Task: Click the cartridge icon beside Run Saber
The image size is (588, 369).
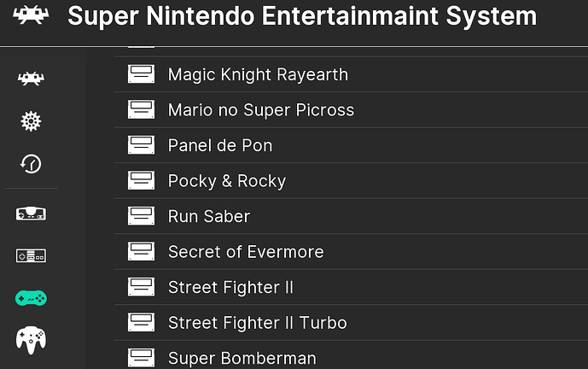Action: tap(141, 216)
